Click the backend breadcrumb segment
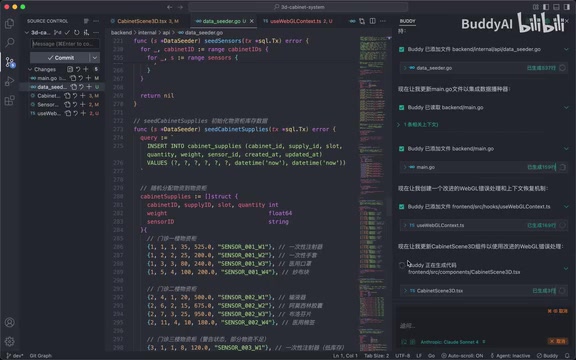This screenshot has height=360, width=576. (x=121, y=33)
